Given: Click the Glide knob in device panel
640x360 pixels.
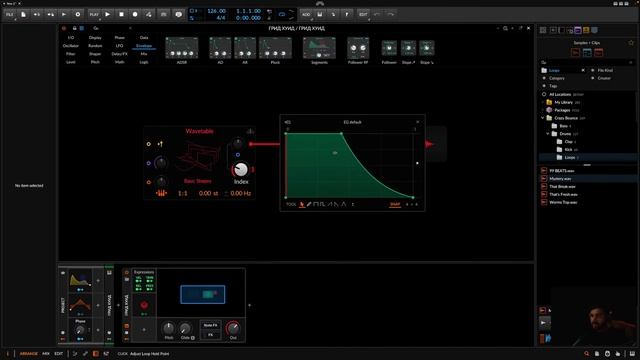Looking at the screenshot, I should point(185,328).
